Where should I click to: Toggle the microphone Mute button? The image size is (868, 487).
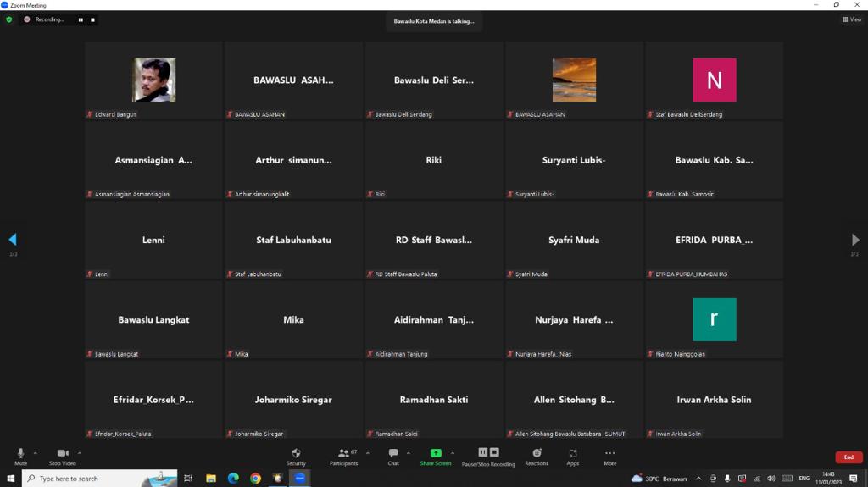point(21,457)
